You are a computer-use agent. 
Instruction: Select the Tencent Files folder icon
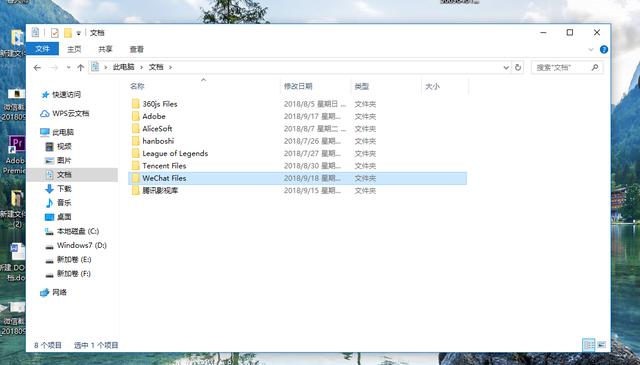click(x=136, y=166)
